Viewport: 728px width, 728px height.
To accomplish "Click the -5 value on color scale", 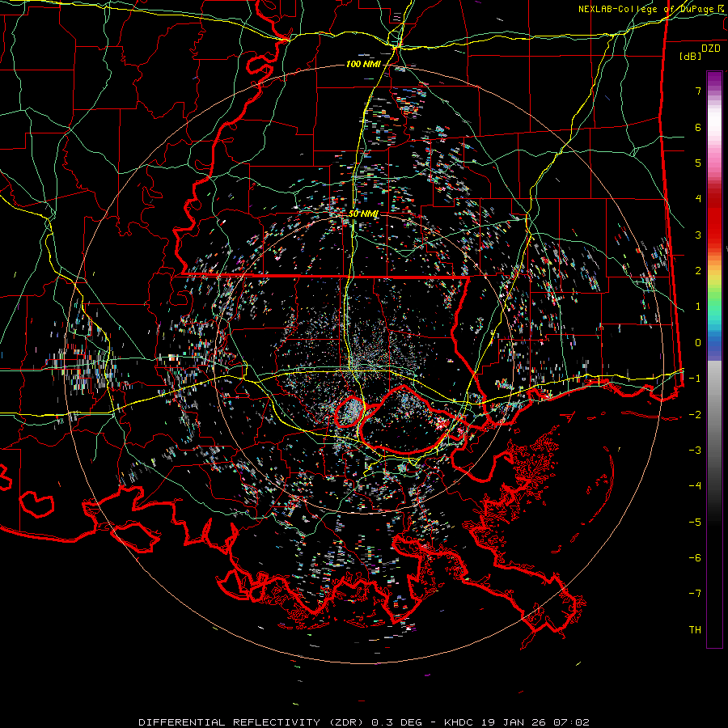I will (x=695, y=523).
